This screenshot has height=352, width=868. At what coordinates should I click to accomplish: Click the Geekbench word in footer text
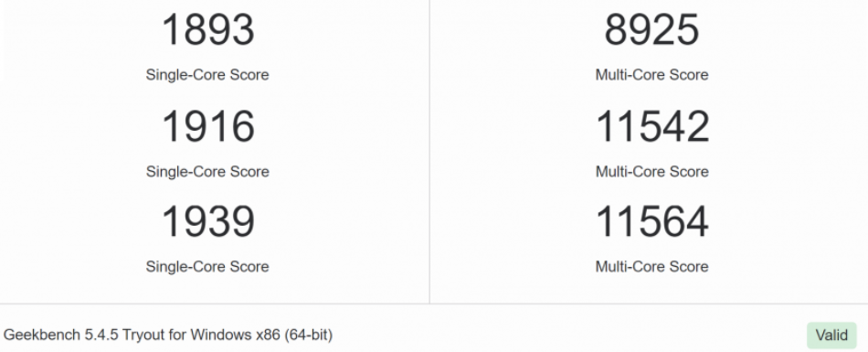pyautogui.click(x=41, y=336)
